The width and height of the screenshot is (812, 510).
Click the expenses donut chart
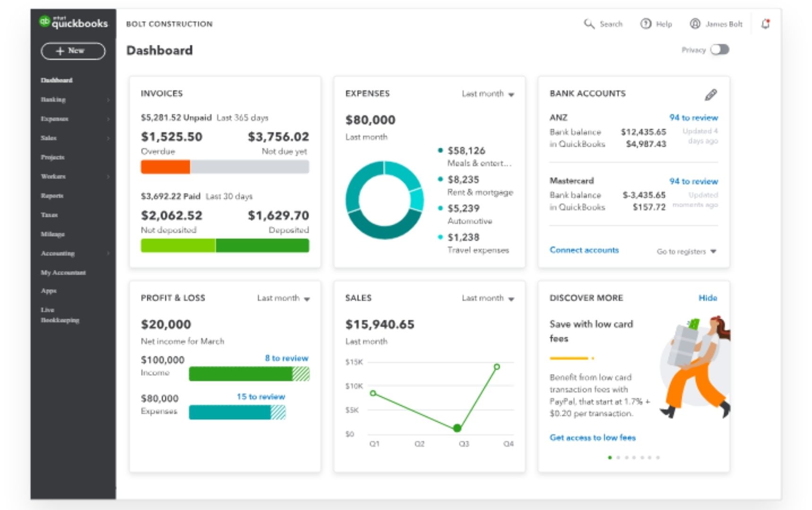point(384,200)
